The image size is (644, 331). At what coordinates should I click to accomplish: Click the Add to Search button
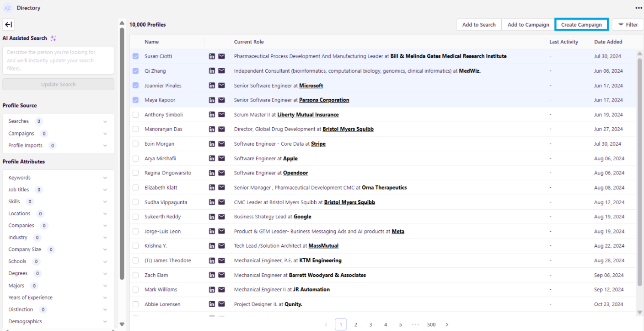tap(479, 25)
